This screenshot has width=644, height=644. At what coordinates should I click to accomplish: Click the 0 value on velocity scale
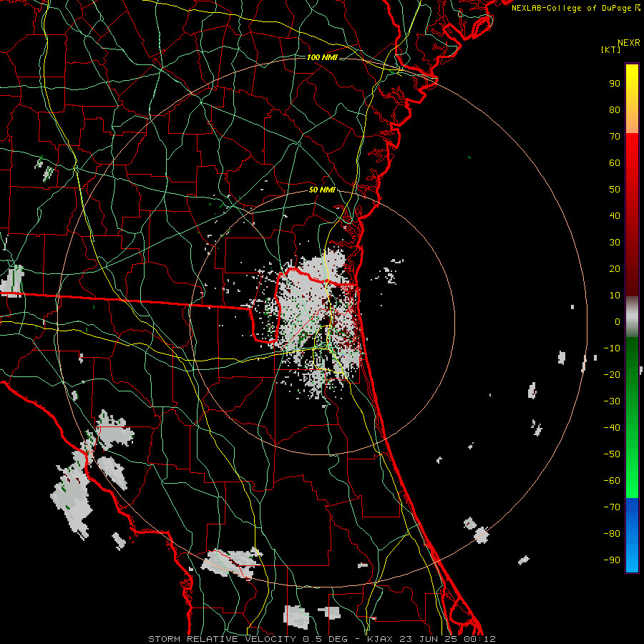(x=618, y=322)
